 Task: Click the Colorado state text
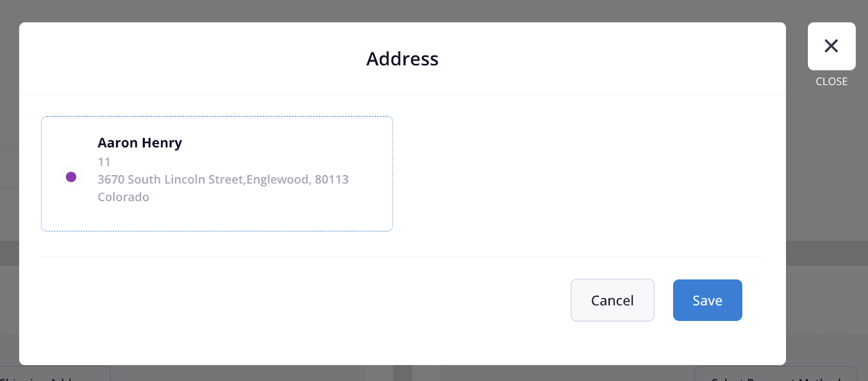pos(123,197)
